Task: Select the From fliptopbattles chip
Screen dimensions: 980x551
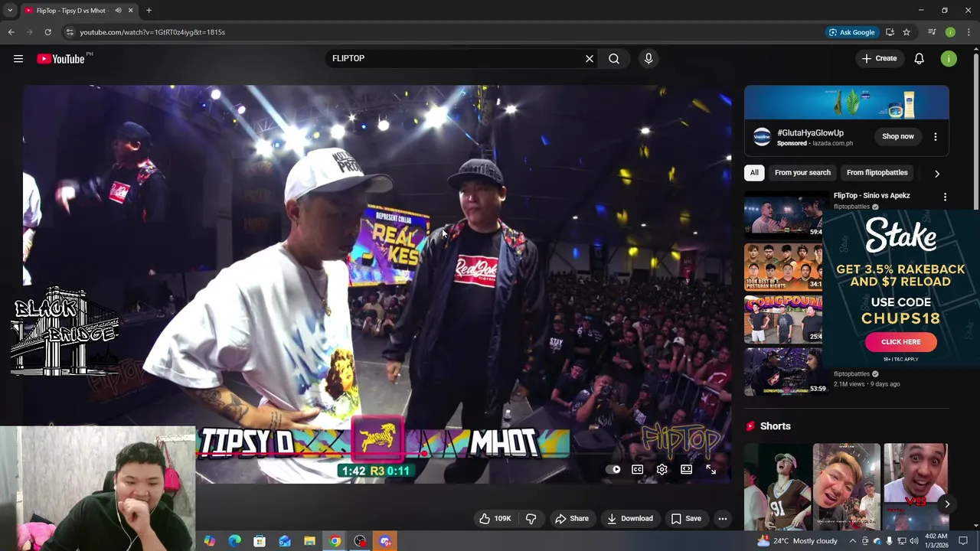Action: coord(877,172)
